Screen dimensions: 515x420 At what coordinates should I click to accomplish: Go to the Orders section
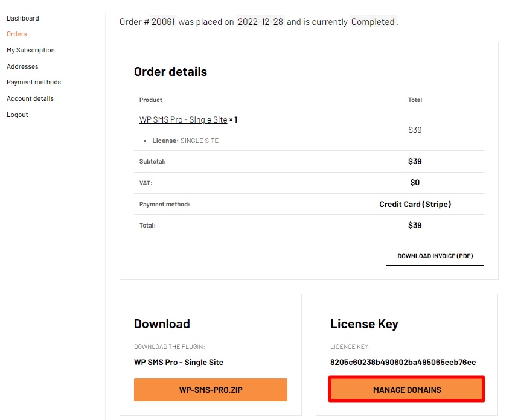tap(16, 34)
